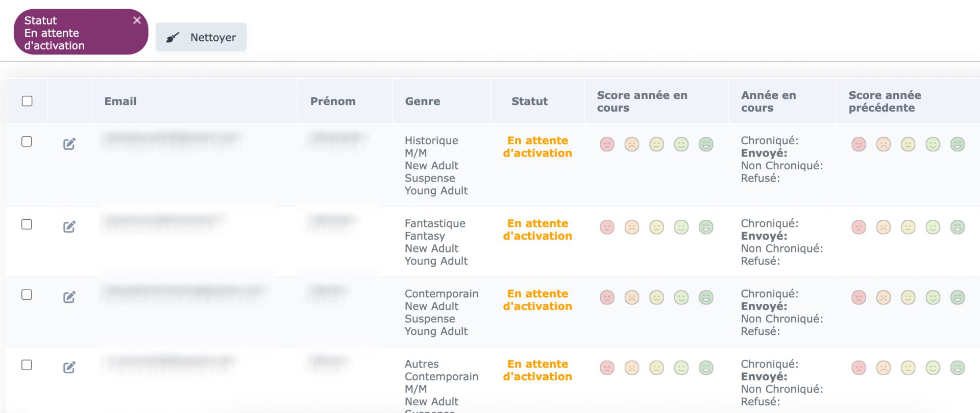
Task: Click the edit pencil in the Contemporain row
Action: click(x=69, y=297)
